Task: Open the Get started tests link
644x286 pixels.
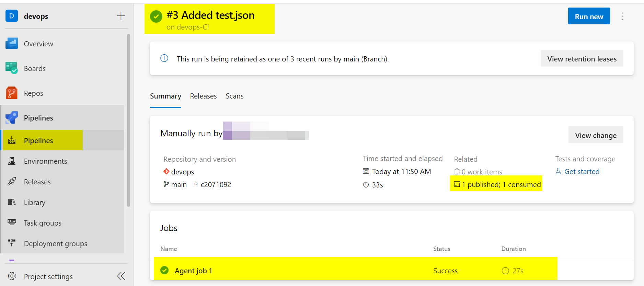Action: [582, 171]
